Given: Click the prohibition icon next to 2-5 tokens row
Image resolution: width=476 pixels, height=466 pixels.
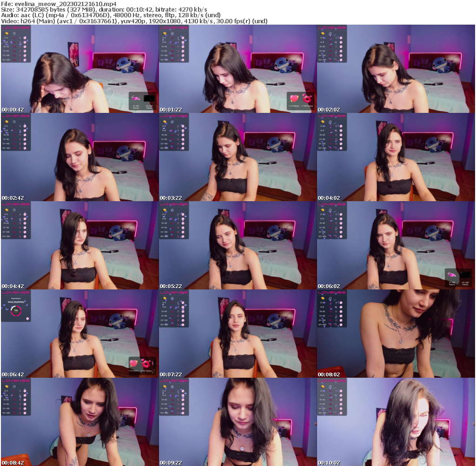Looking at the screenshot, I should point(25,38).
